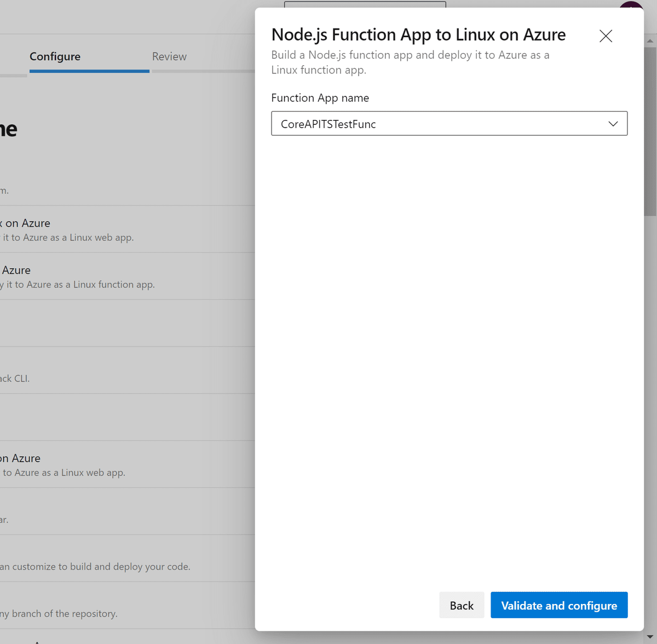Click the chevron inside the CoreAPITSTestFunc field

click(613, 124)
